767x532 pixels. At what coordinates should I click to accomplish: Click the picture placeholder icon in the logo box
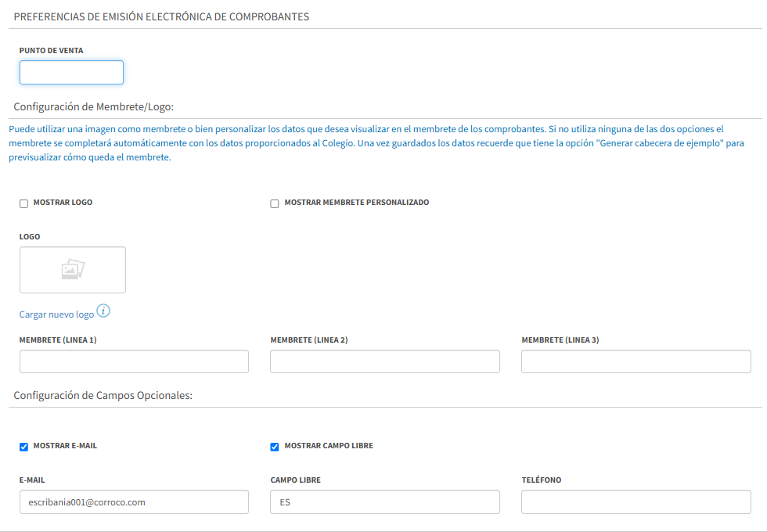click(73, 269)
